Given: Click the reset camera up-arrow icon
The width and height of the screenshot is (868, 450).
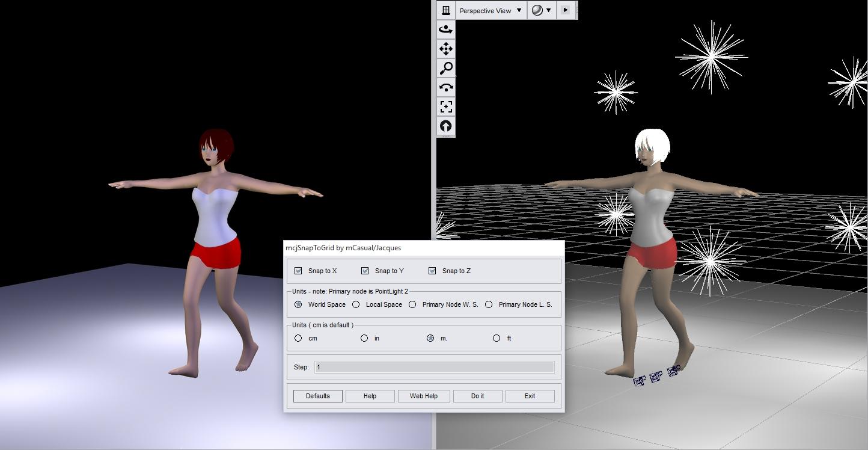Looking at the screenshot, I should [445, 126].
